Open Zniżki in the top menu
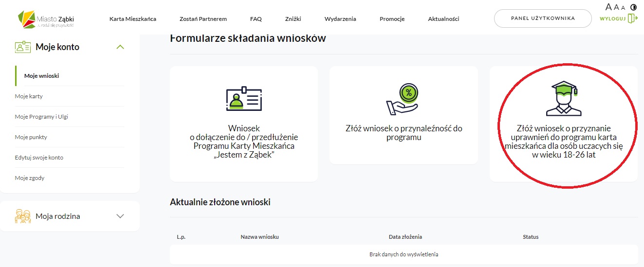The image size is (644, 267). point(293,19)
